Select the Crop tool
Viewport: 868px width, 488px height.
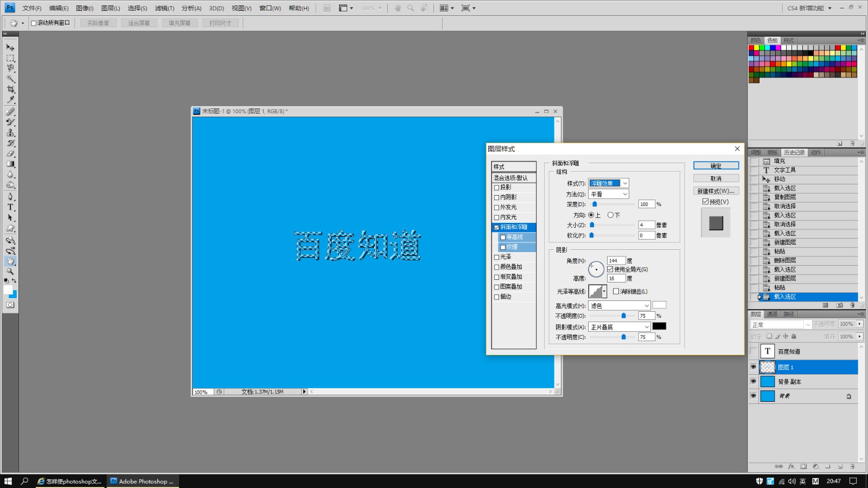(10, 89)
